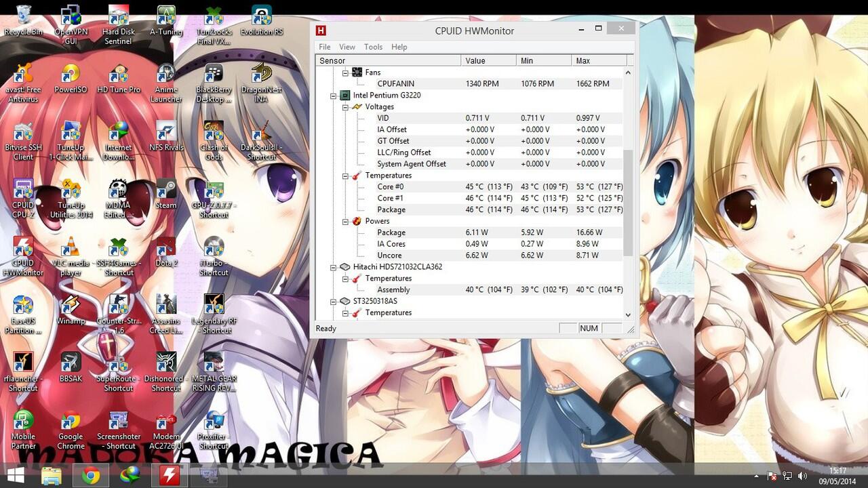This screenshot has width=868, height=488.
Task: Open the DragonNest INA desktop icon
Action: 261,83
